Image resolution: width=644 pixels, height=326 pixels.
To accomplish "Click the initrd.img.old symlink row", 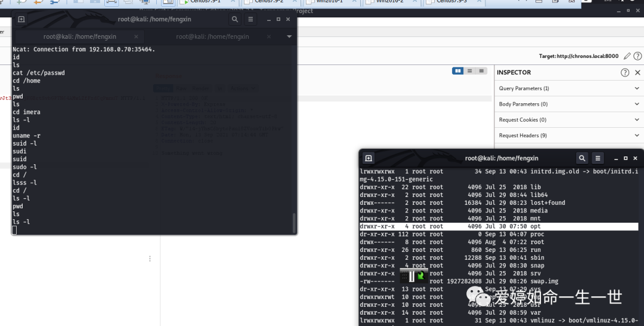I will pos(499,175).
